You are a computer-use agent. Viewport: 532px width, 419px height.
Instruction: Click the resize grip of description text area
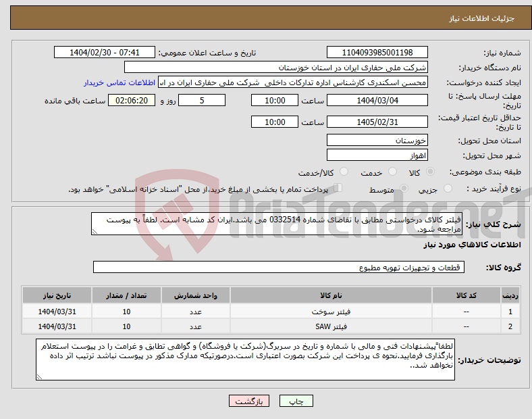[95, 232]
